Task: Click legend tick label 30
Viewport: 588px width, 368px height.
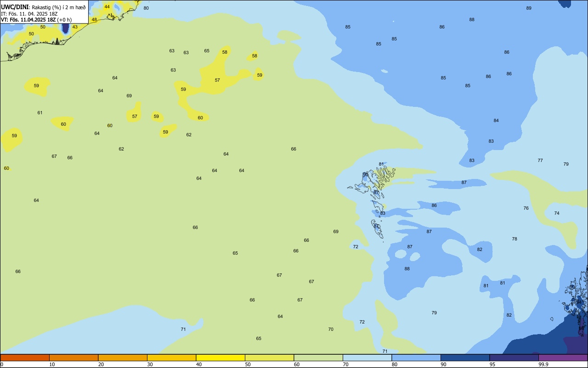Action: (150, 364)
